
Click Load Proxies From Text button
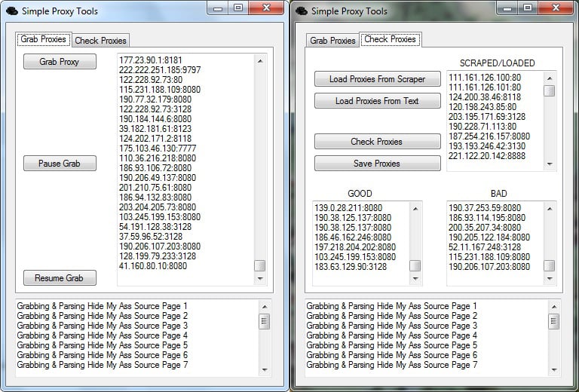378,101
